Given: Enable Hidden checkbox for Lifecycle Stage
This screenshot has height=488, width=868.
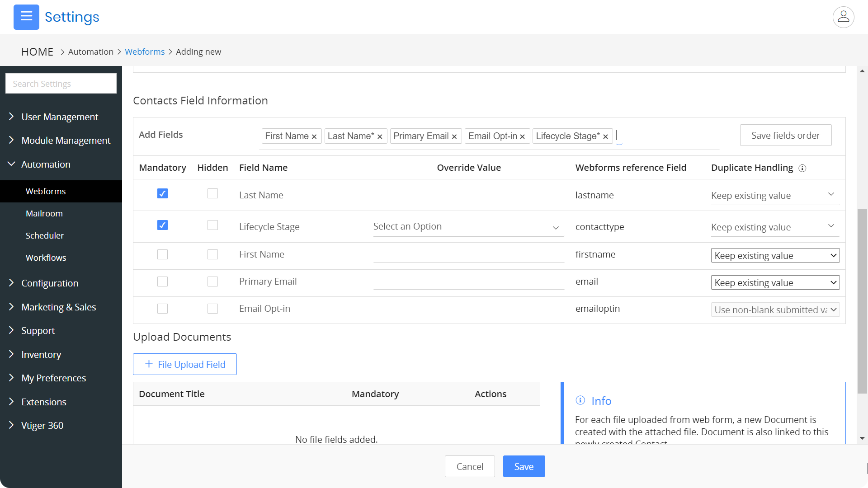Looking at the screenshot, I should click(x=212, y=225).
